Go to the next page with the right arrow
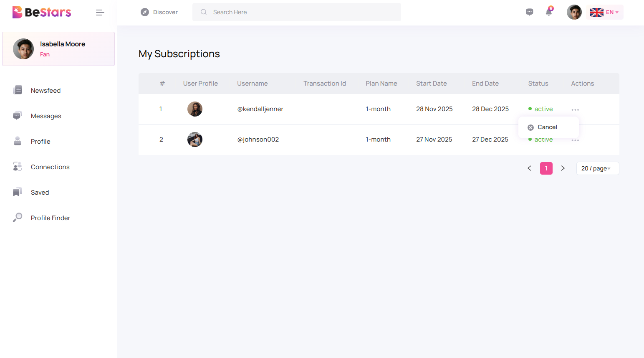The image size is (644, 358). [x=563, y=168]
